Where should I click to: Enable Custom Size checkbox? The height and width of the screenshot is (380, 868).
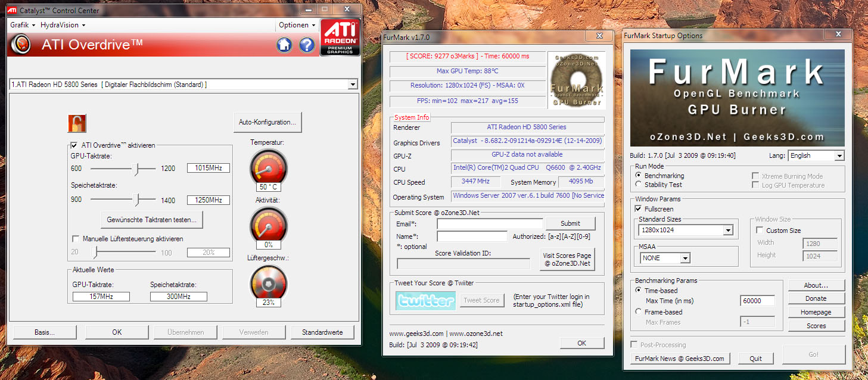[x=760, y=231]
